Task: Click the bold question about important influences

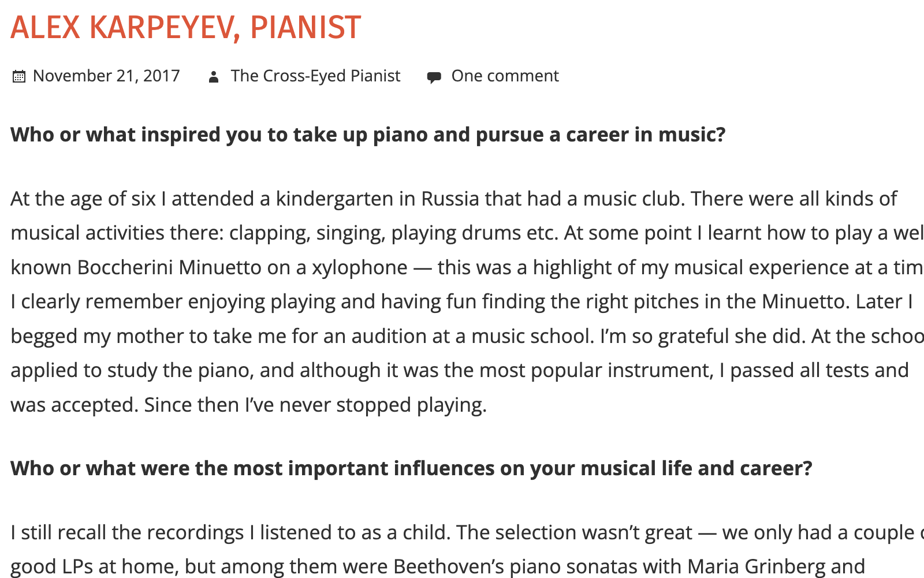Action: 411,468
